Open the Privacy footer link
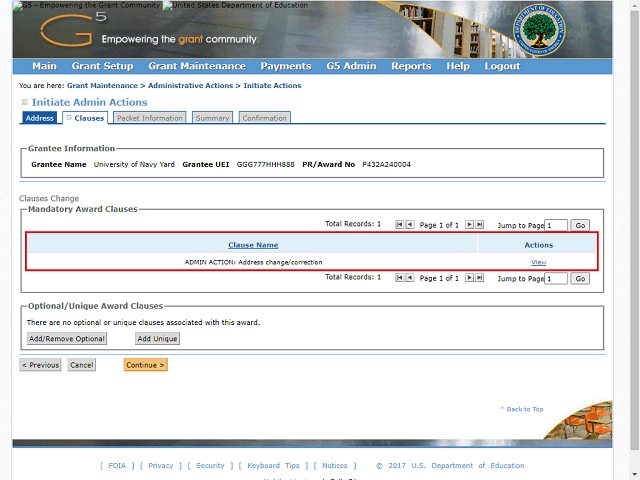640x480 pixels. [160, 466]
